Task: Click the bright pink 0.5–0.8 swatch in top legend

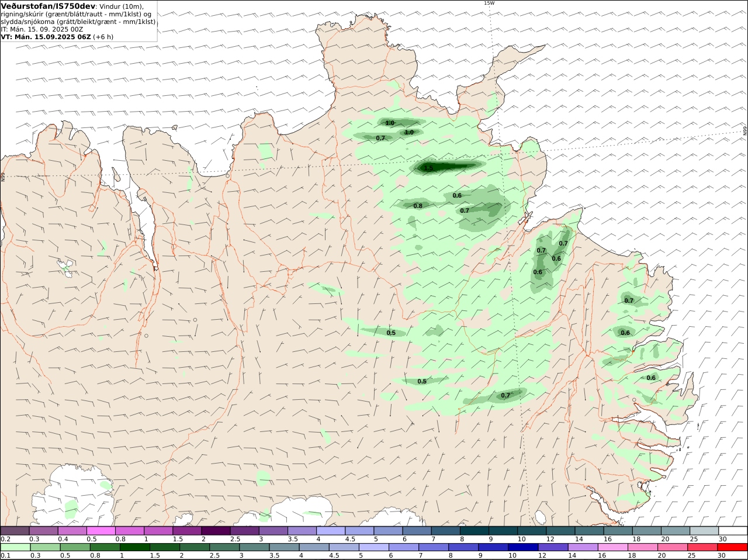Action: [x=101, y=531]
